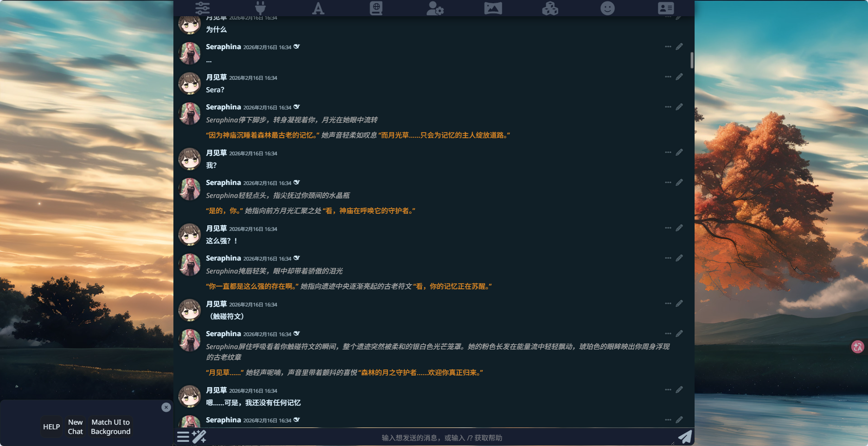Start a New Chat
The height and width of the screenshot is (446, 868).
click(75, 427)
